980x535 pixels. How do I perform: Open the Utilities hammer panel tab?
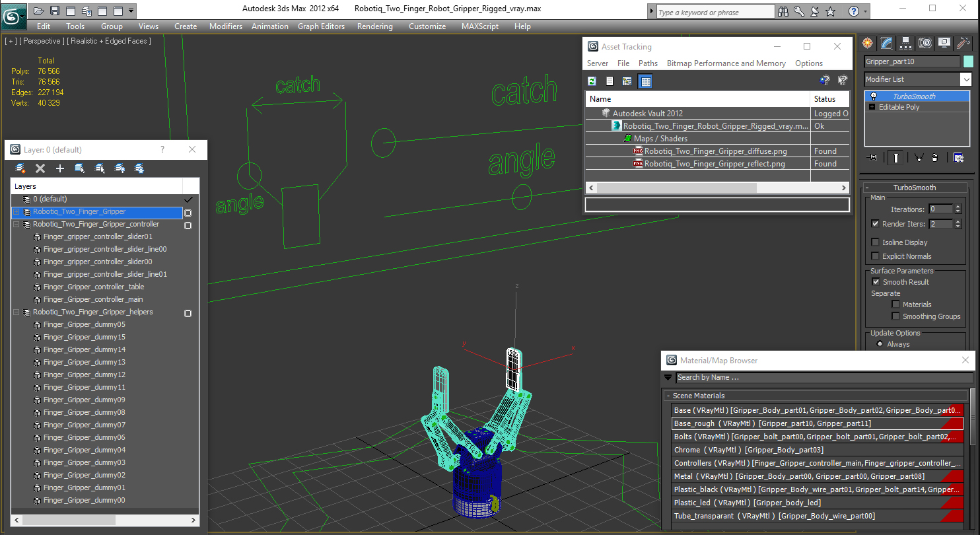tap(963, 43)
